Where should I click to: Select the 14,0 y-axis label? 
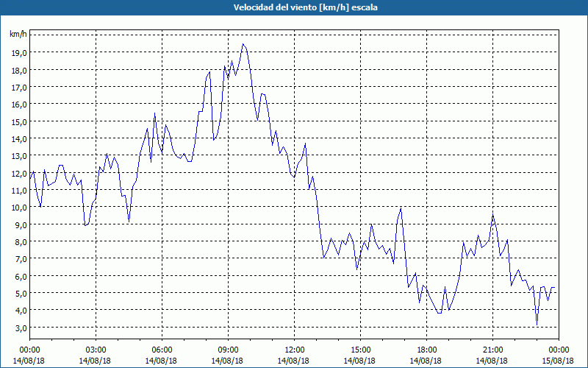pyautogui.click(x=20, y=139)
